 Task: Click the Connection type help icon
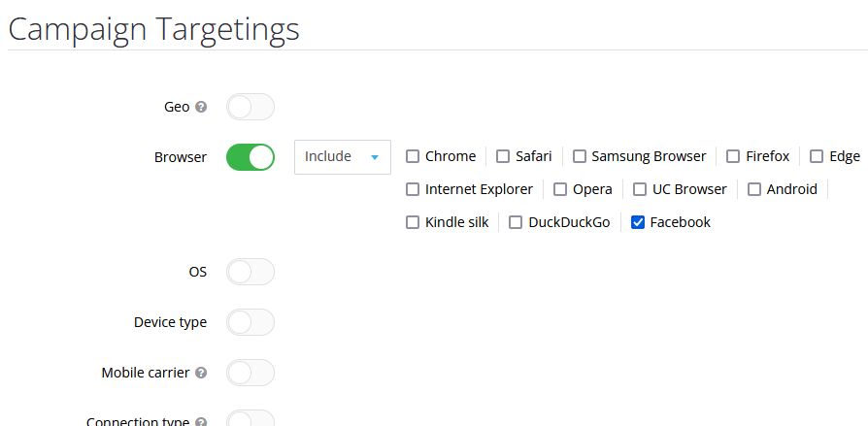click(x=202, y=422)
